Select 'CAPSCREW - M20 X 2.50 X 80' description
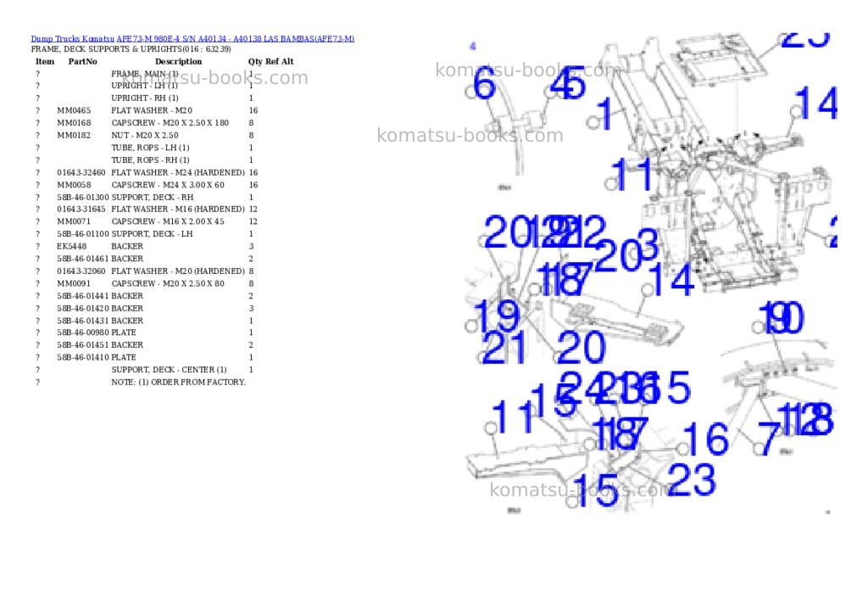Screen dimensions: 868x615 click(168, 283)
